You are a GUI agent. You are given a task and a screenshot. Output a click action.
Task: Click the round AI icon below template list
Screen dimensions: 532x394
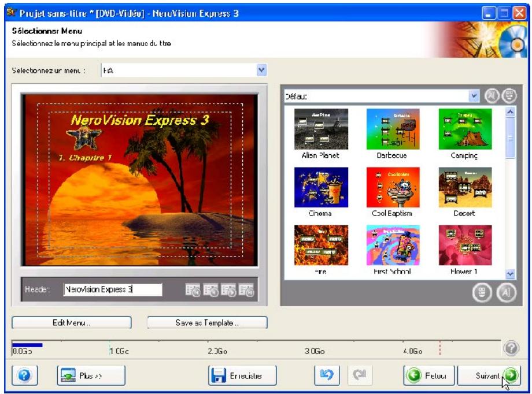506,292
